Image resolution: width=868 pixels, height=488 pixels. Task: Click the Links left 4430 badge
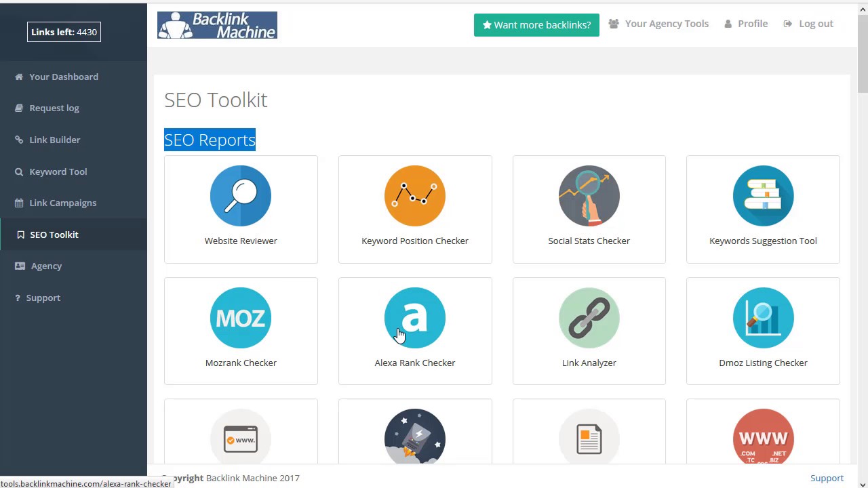[x=64, y=32]
